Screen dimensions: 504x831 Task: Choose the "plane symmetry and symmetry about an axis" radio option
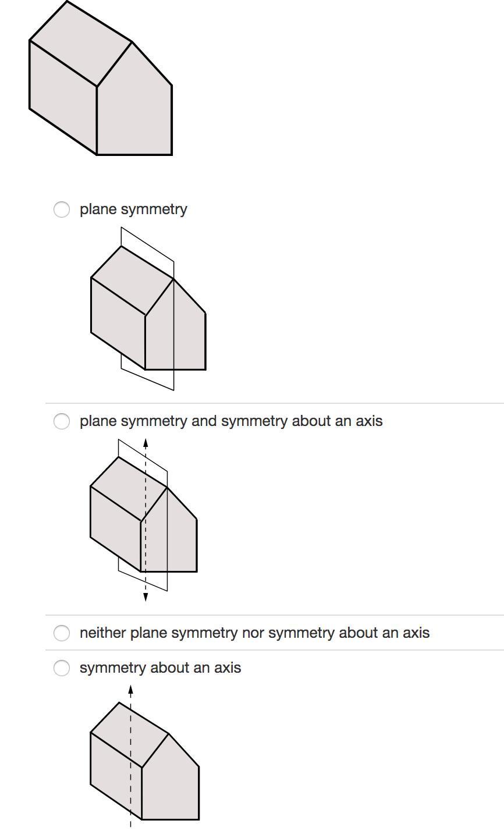pos(62,421)
